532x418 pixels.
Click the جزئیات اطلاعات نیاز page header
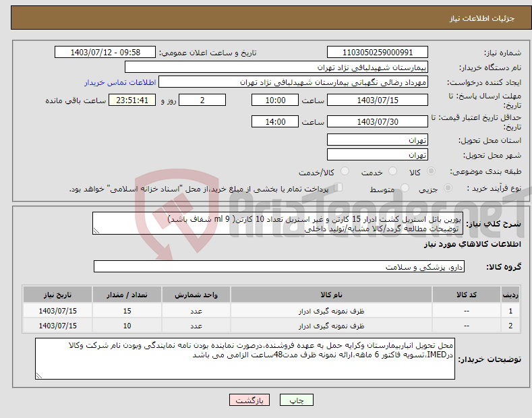pyautogui.click(x=482, y=18)
